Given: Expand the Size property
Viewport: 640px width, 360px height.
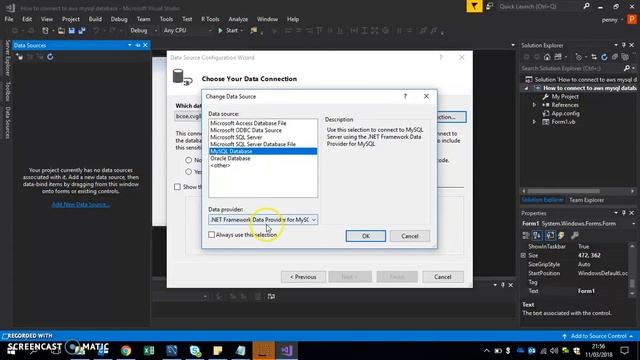Looking at the screenshot, I should click(523, 255).
